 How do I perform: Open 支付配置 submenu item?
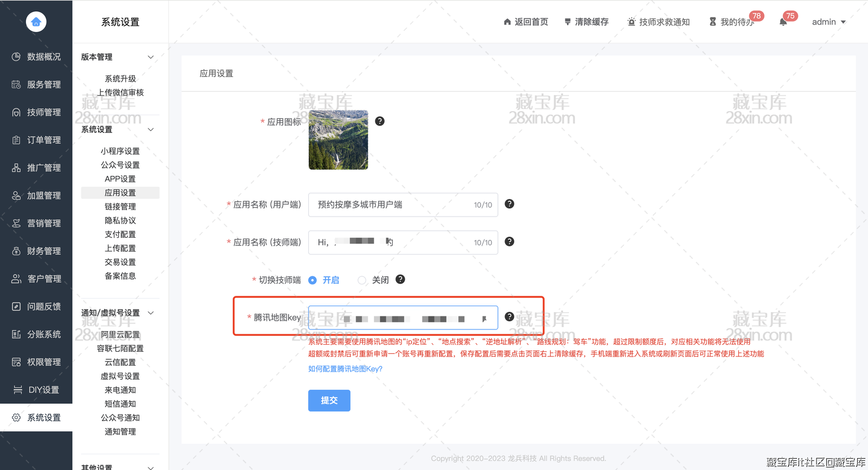120,234
